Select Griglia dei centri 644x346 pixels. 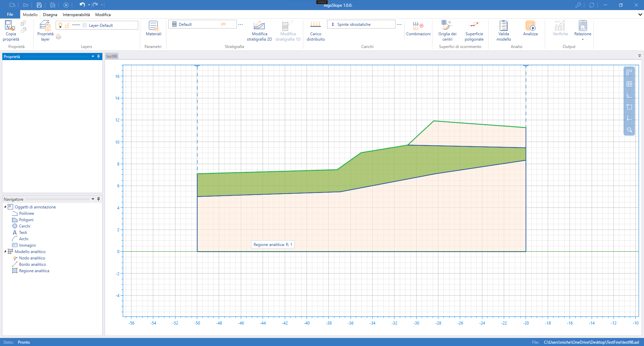tap(447, 31)
